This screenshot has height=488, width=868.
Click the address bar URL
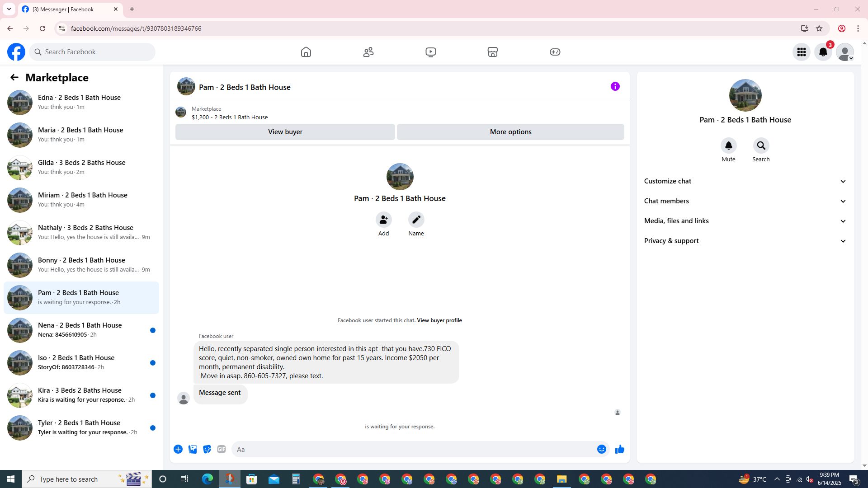[x=136, y=28]
